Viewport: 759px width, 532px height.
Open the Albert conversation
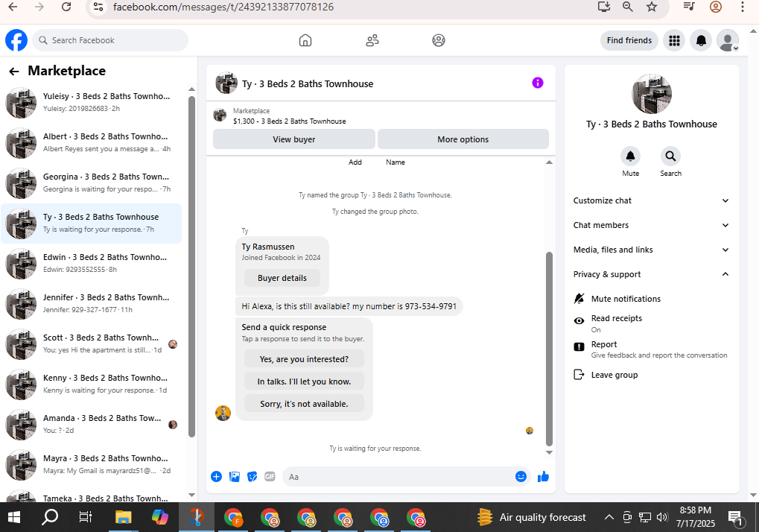tap(92, 143)
